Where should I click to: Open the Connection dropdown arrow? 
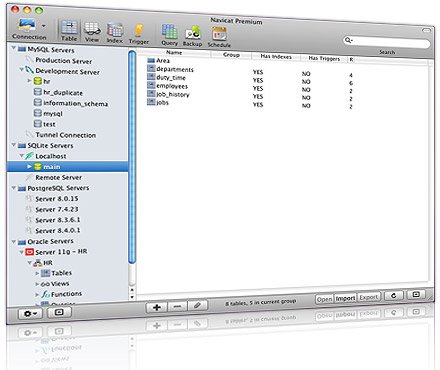pos(44,26)
